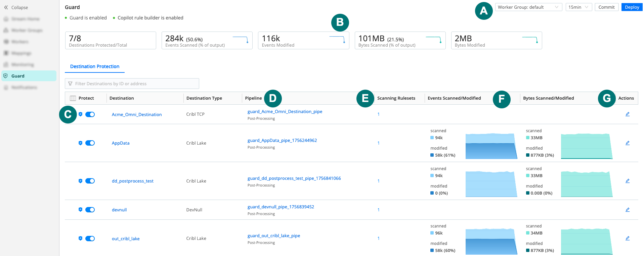Click the column selector icon beside Protect
Screen dimensions: 644x256
[x=73, y=98]
